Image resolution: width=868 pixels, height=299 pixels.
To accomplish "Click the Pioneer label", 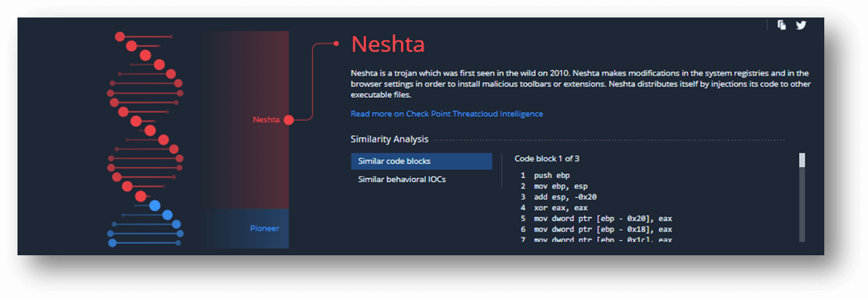I will (265, 229).
